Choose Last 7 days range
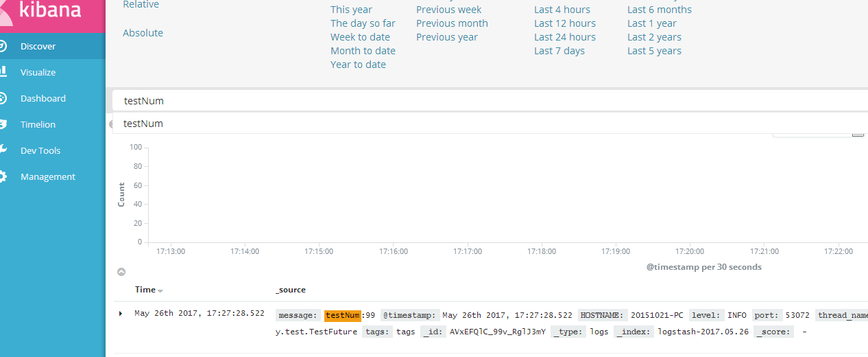868x357 pixels. [x=559, y=51]
